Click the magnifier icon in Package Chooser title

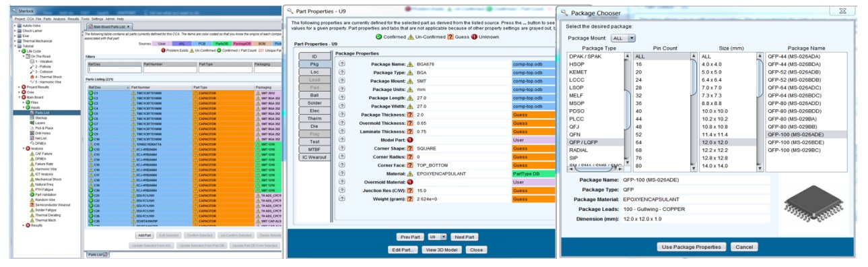coord(564,12)
